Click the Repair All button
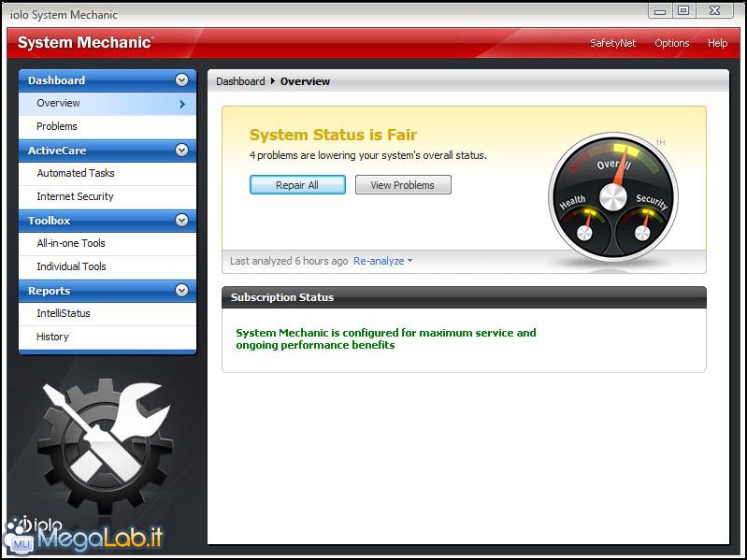Image resolution: width=747 pixels, height=560 pixels. click(x=297, y=185)
